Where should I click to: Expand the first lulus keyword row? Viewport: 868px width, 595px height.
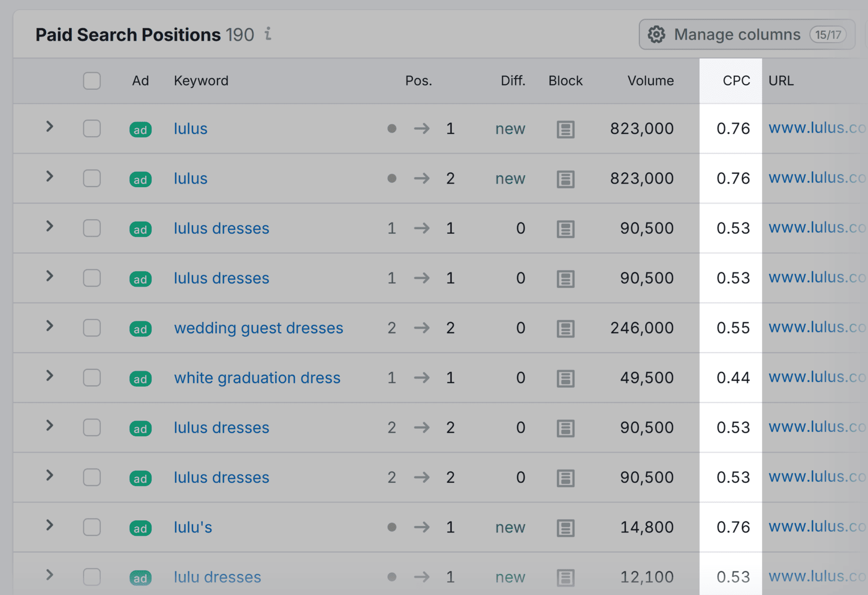[50, 127]
